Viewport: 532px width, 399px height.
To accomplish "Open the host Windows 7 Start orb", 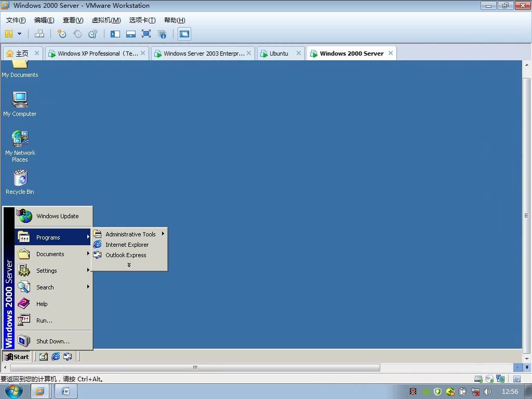I will (x=14, y=391).
